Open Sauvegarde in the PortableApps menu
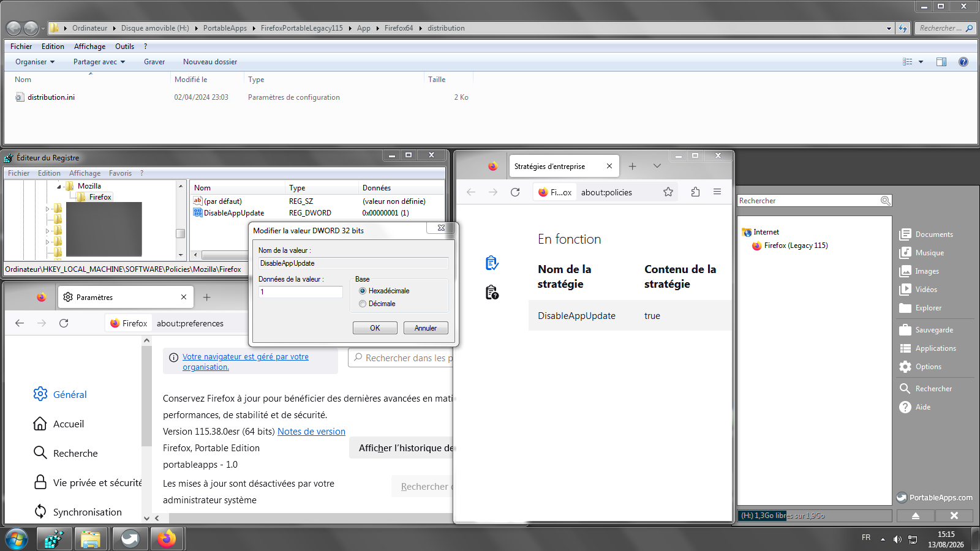 927,330
